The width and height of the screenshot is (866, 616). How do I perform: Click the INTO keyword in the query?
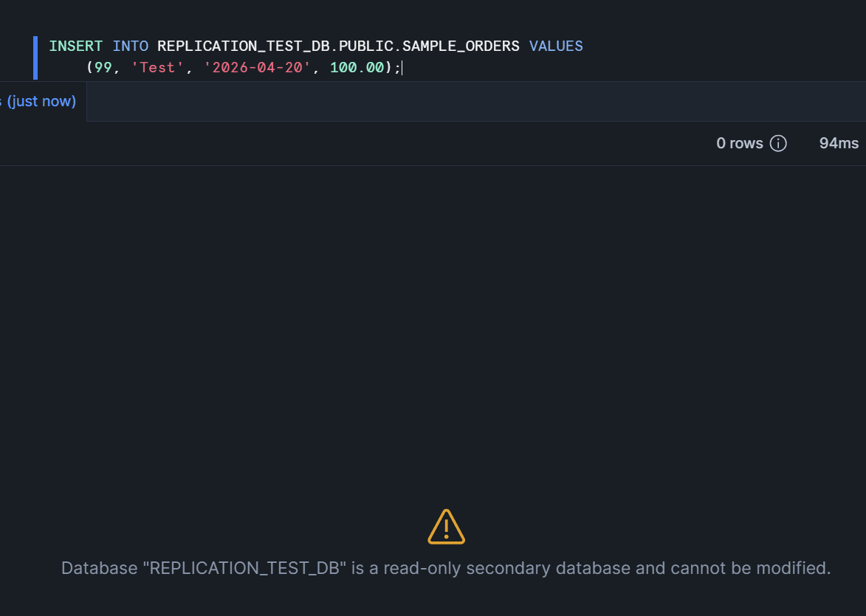pos(131,46)
